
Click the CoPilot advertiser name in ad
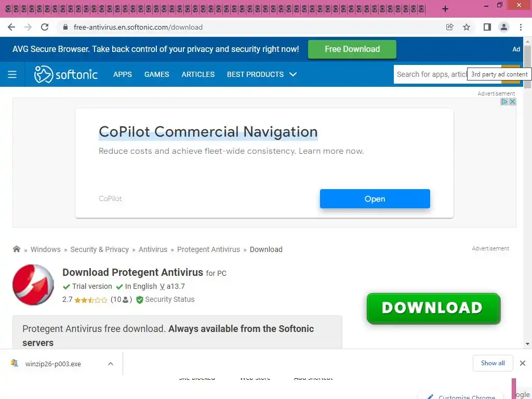[x=110, y=199]
